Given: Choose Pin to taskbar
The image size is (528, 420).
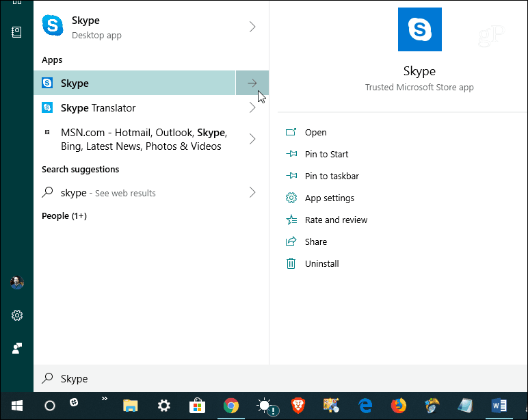Looking at the screenshot, I should tap(332, 176).
